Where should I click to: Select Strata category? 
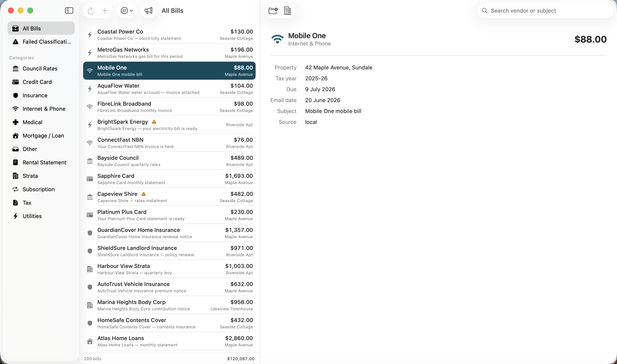(x=41, y=176)
